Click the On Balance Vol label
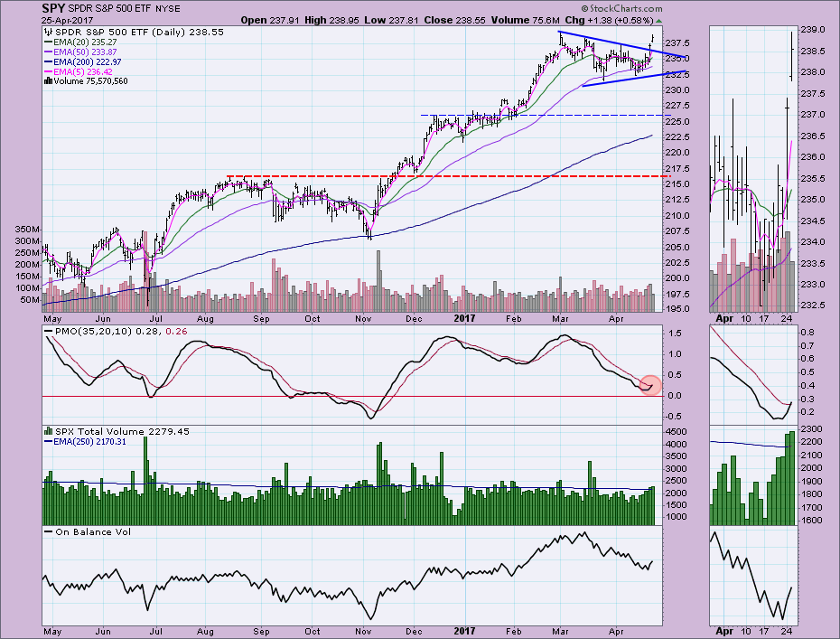Image resolution: width=840 pixels, height=639 pixels. tap(88, 531)
